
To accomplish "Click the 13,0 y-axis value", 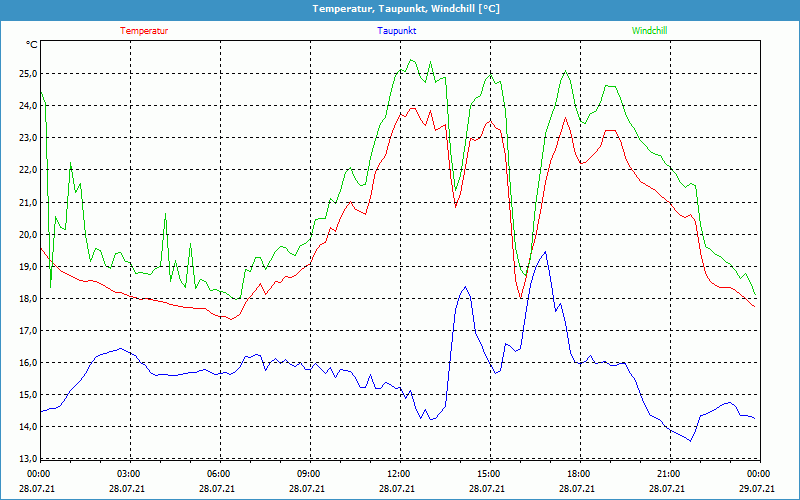I will click(29, 459).
